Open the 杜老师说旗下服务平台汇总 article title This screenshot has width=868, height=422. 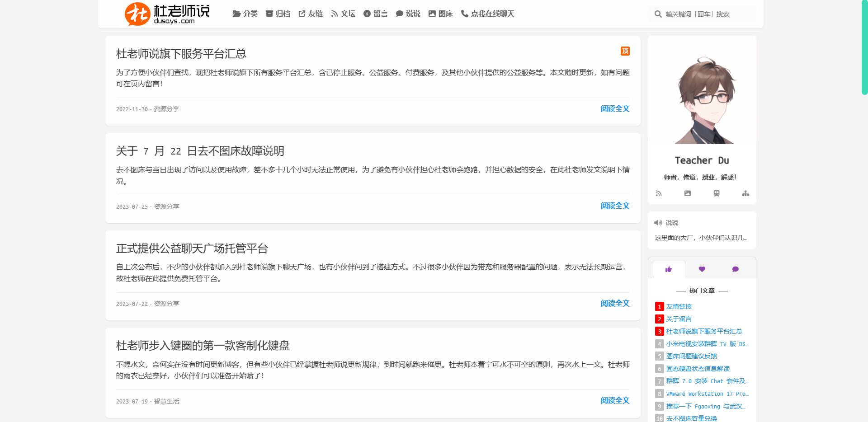click(x=181, y=54)
